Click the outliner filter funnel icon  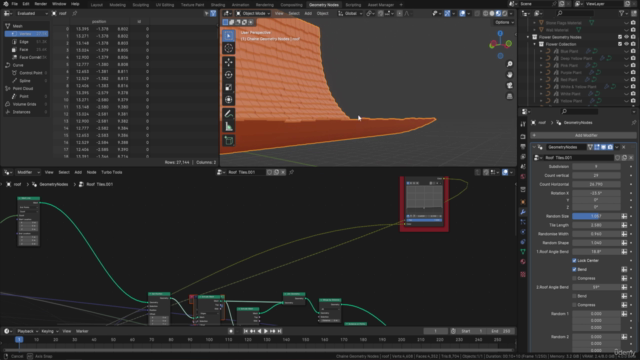[622, 13]
